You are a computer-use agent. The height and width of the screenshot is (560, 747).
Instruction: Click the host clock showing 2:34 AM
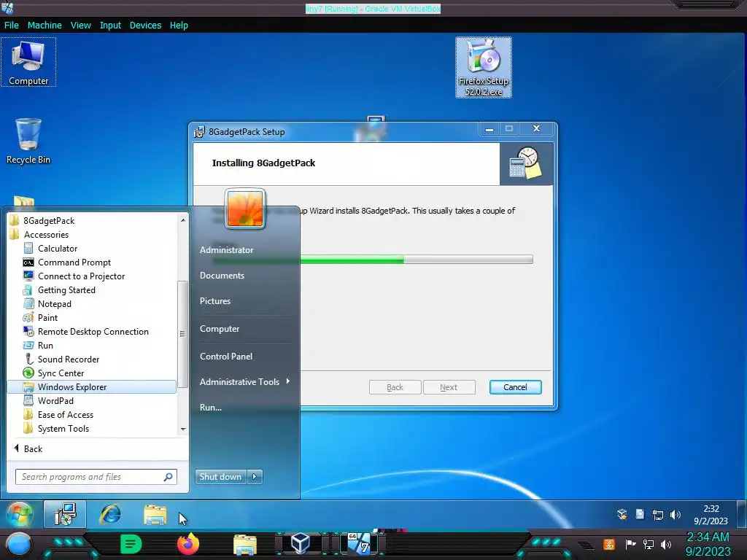coord(708,537)
